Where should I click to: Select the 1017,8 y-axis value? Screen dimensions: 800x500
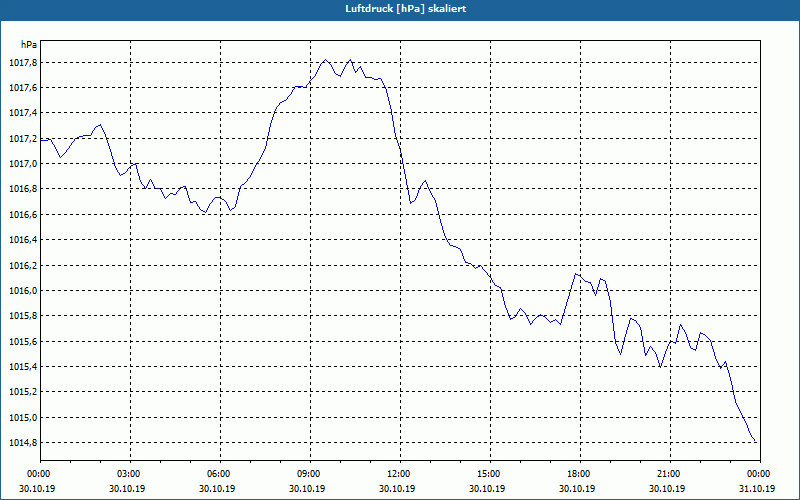(23, 63)
